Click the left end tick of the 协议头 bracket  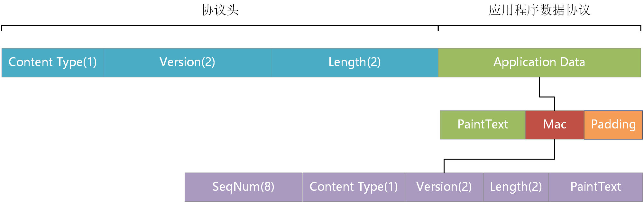(x=2, y=28)
